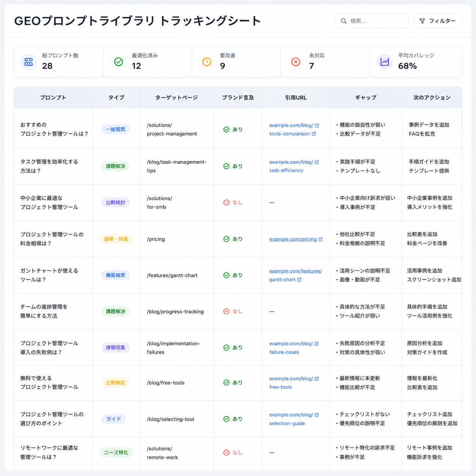Focus the 検索 search field
Image resolution: width=476 pixels, height=476 pixels.
coord(372,21)
